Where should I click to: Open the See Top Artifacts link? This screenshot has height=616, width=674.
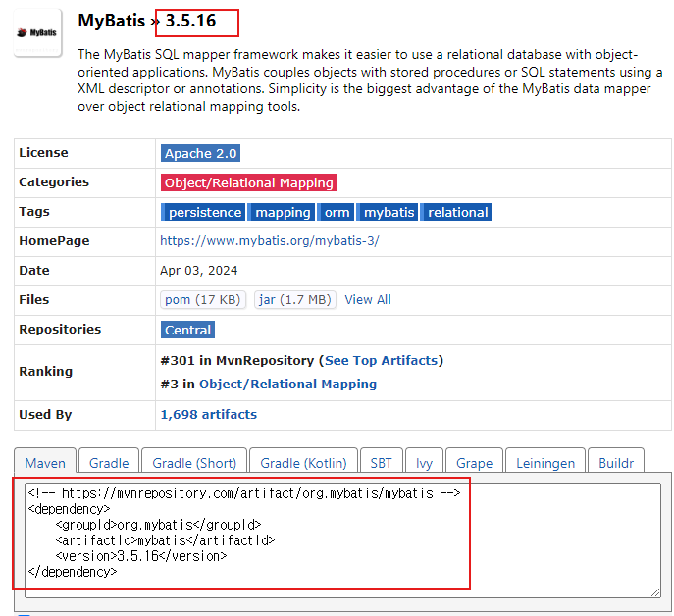pos(381,360)
